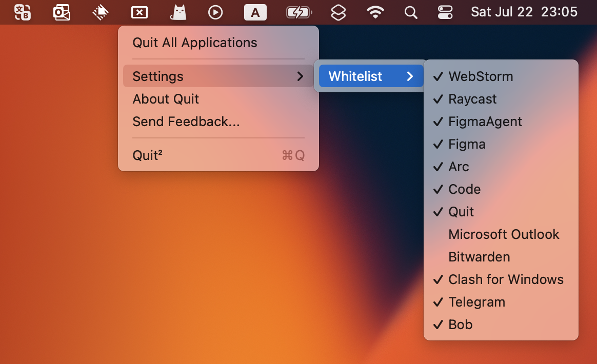Choose Send Feedback... menu item
The height and width of the screenshot is (364, 597).
click(x=218, y=122)
